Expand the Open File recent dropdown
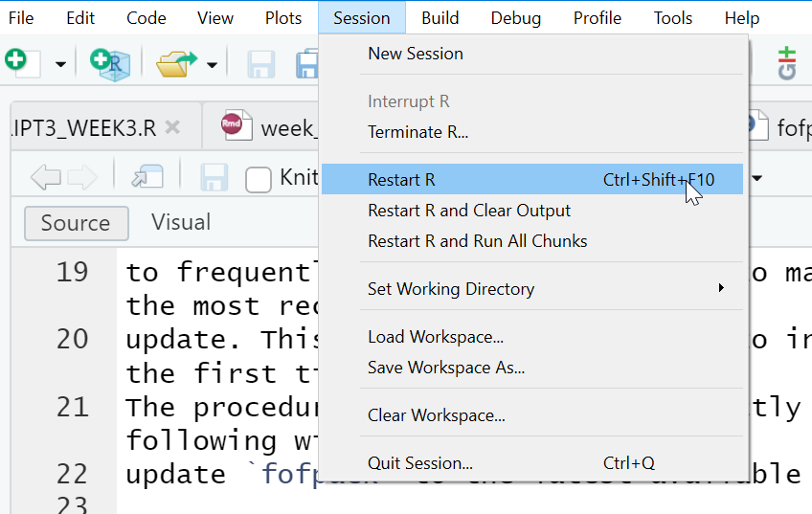This screenshot has height=514, width=812. pyautogui.click(x=212, y=65)
